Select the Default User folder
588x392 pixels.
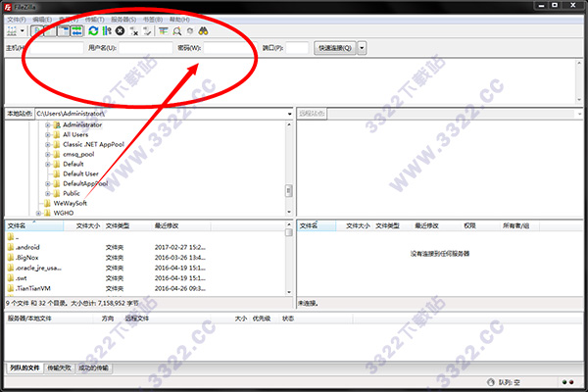(80, 173)
